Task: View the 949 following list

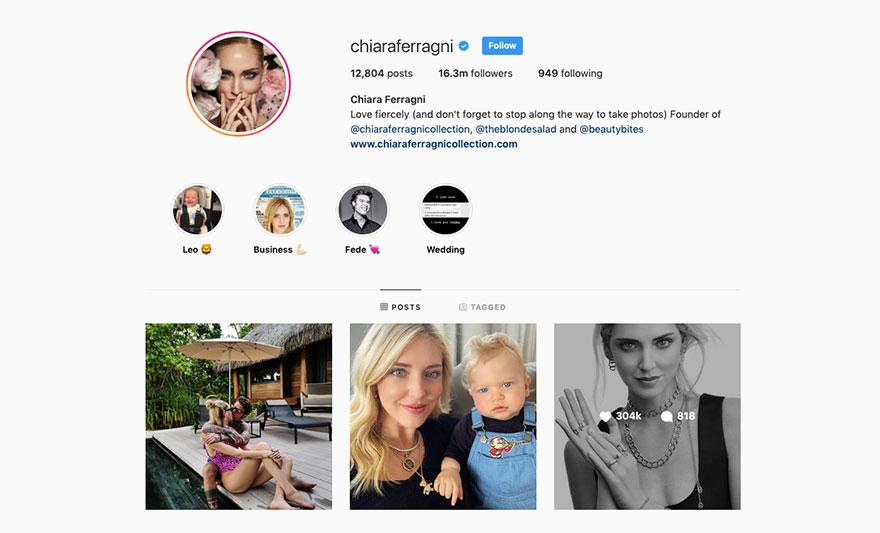Action: 570,73
